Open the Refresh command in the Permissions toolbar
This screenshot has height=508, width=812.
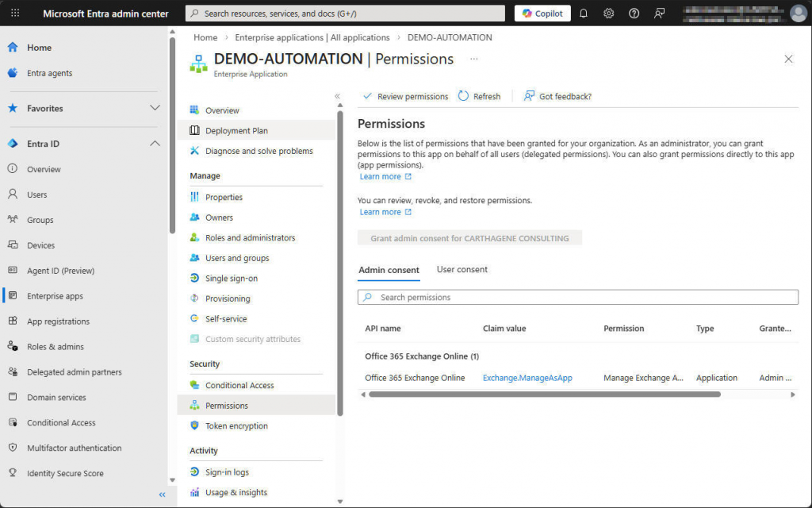[480, 96]
